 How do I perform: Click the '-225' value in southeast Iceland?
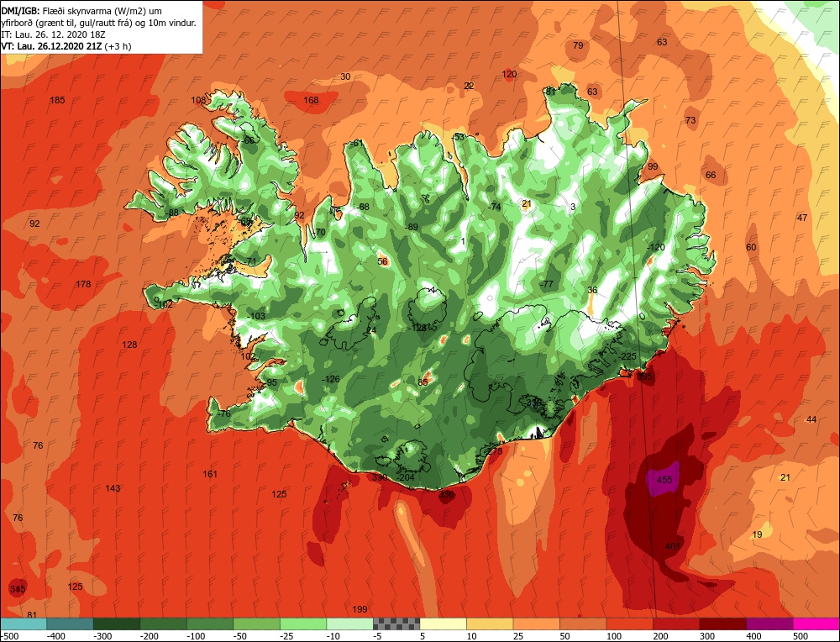(x=627, y=356)
